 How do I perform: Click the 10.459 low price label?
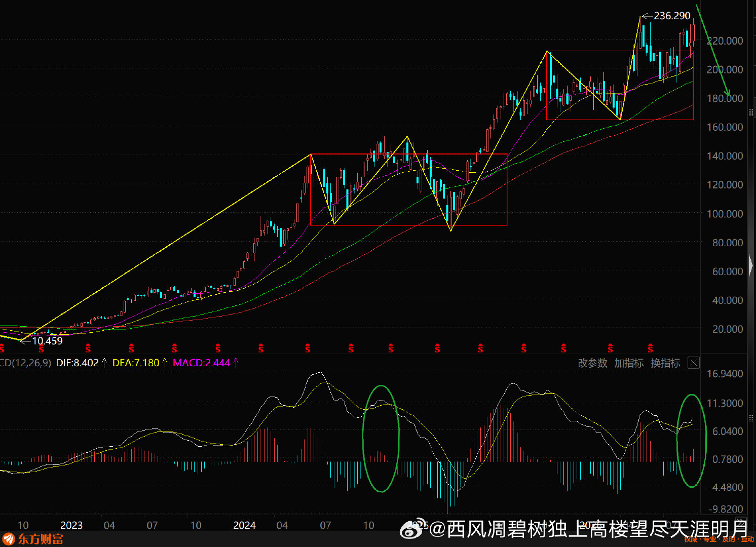coord(47,341)
